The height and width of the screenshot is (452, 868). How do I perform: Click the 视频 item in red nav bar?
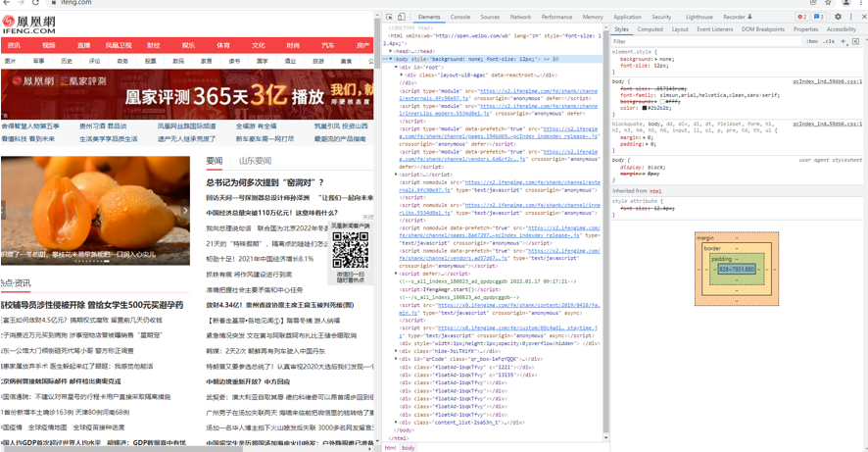[49, 45]
